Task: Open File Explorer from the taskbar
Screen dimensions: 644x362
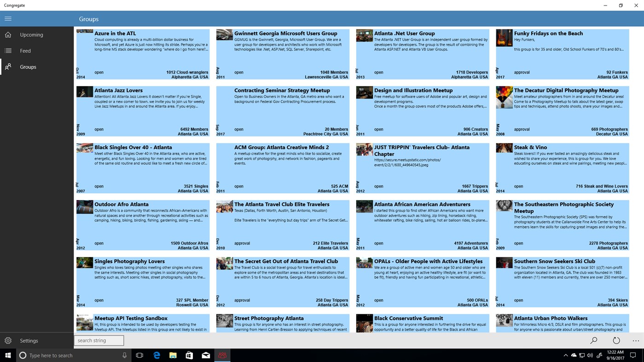Action: [173, 355]
